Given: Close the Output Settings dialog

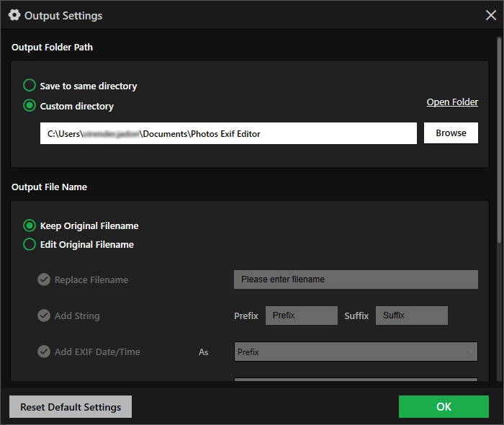Looking at the screenshot, I should [x=491, y=15].
